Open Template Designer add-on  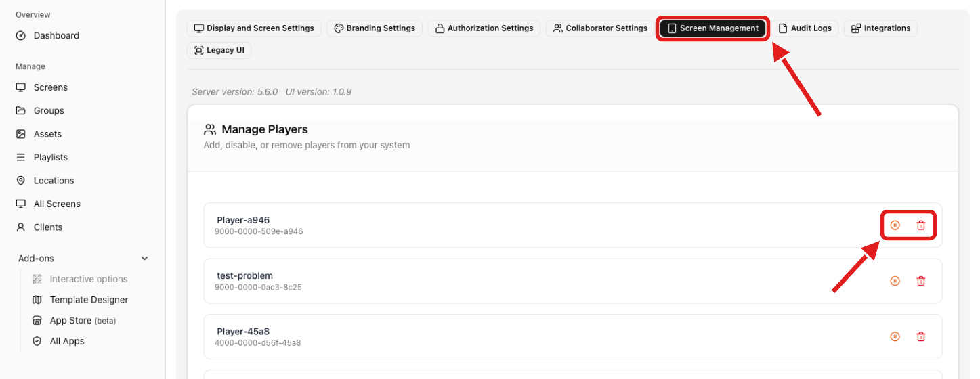tap(89, 300)
